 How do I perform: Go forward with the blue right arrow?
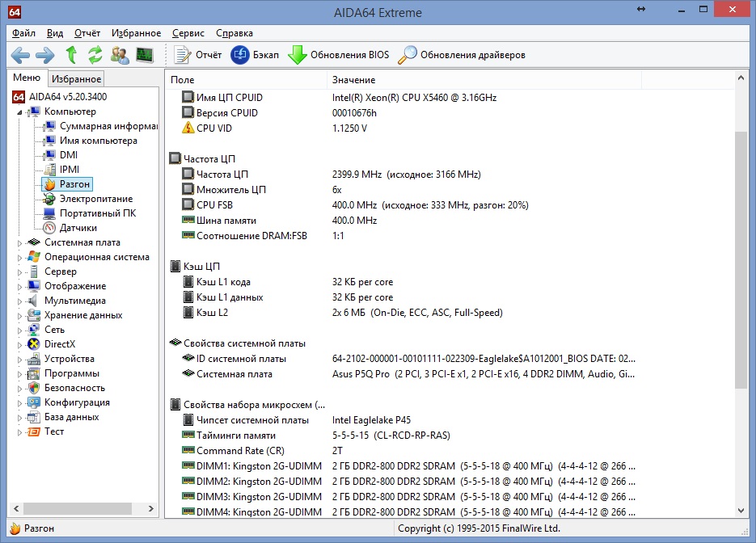point(45,55)
